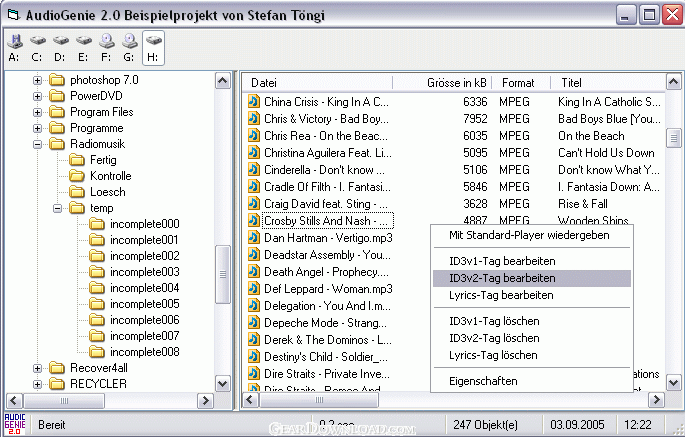Screen dimensions: 685x437
Task: Click the Deadstar Assembly file icon
Action: [x=253, y=255]
